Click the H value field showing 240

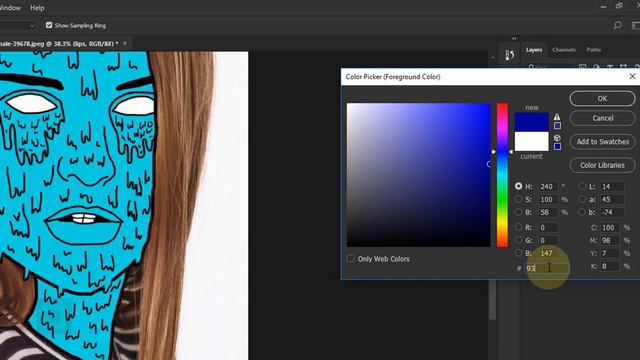point(548,187)
